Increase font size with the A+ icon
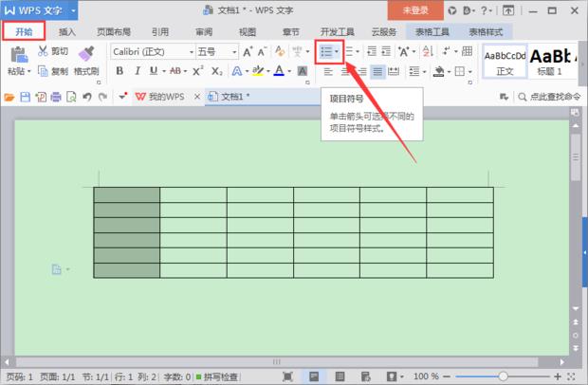This screenshot has width=588, height=385. (248, 51)
